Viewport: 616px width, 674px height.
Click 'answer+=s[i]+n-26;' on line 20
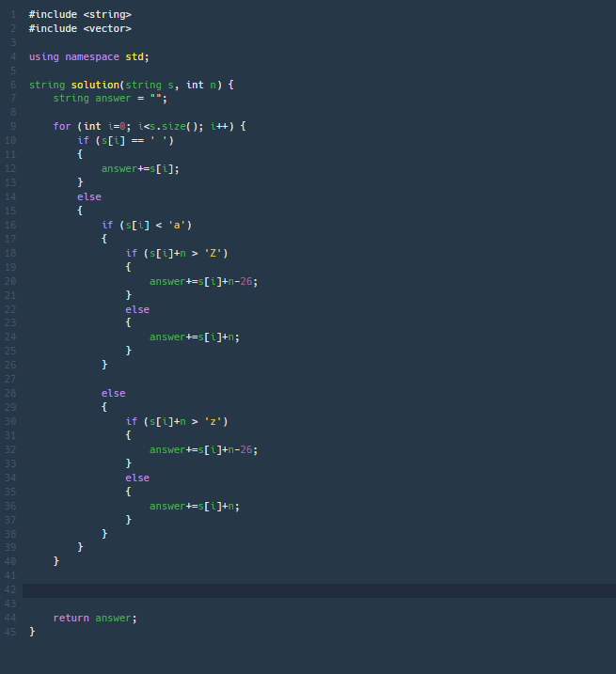pos(203,282)
